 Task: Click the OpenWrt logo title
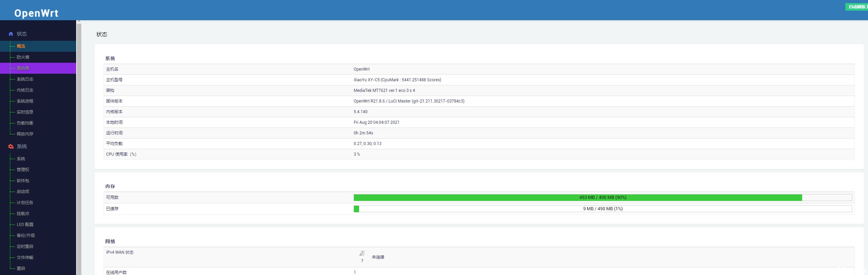point(36,13)
